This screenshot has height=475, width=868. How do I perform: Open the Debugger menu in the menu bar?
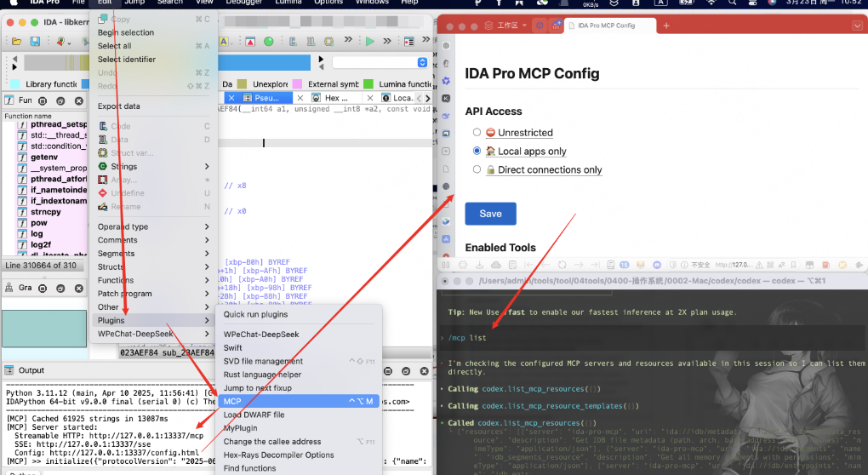243,3
